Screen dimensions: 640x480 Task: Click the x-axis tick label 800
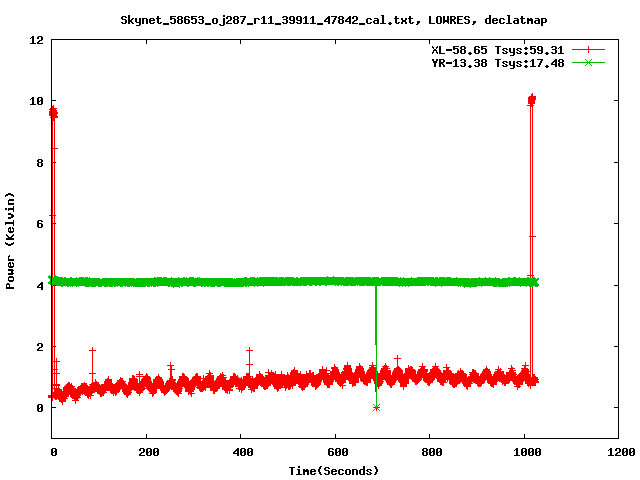(x=432, y=452)
